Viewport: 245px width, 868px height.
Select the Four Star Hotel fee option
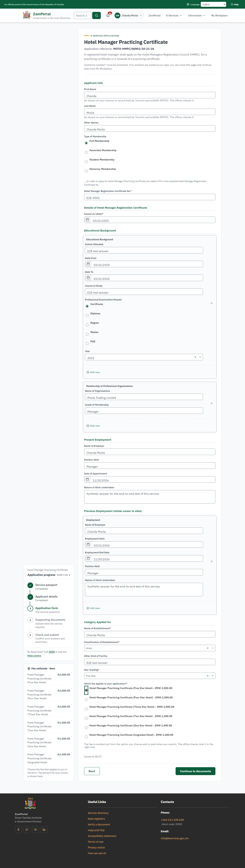pos(86,699)
